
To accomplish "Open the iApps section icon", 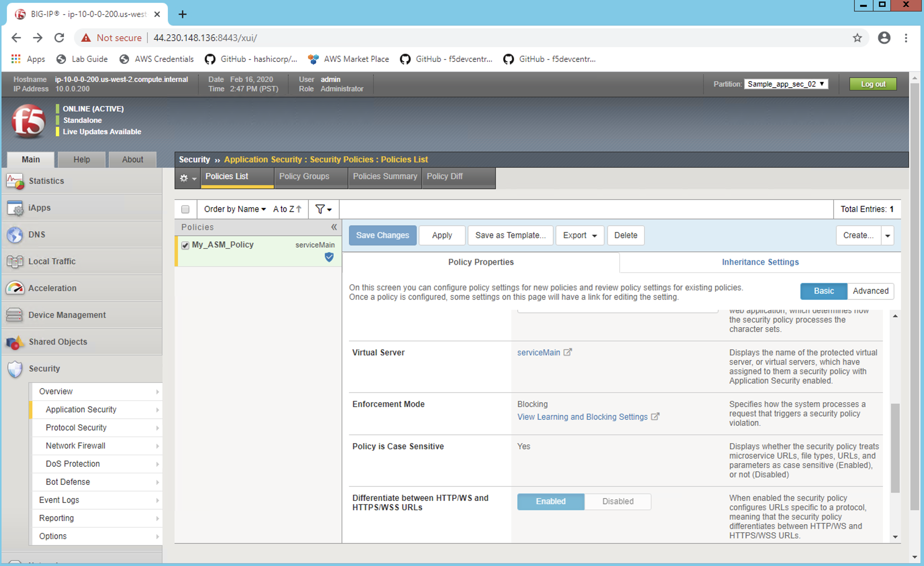I will (15, 208).
